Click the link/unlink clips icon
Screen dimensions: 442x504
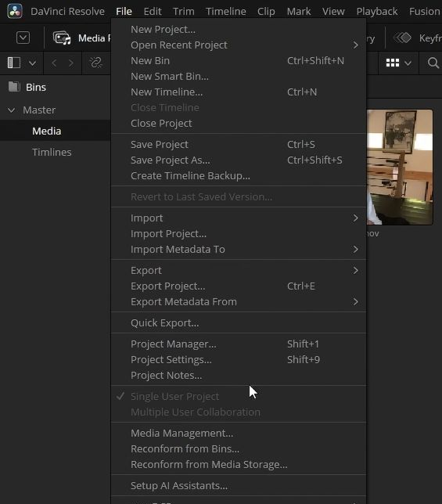click(95, 63)
